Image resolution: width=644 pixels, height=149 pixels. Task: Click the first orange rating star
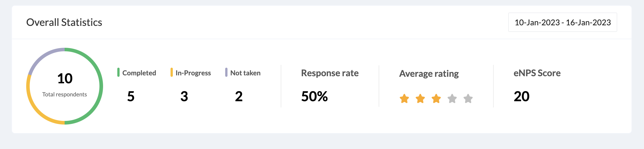click(404, 99)
